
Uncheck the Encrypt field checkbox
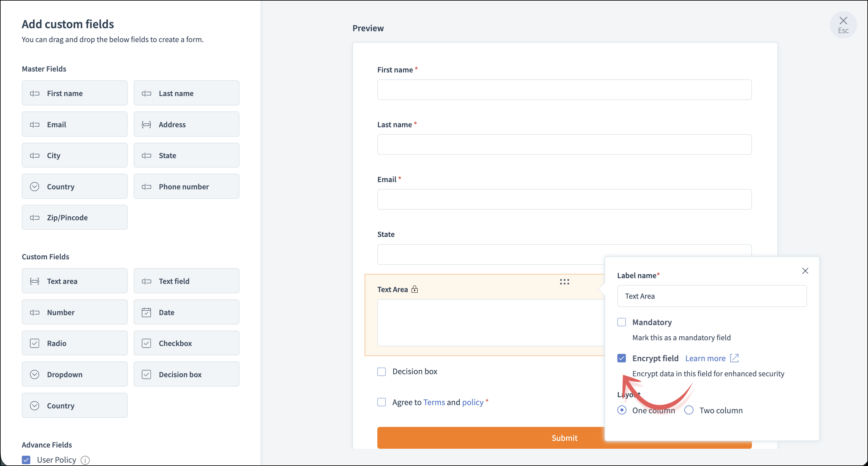[621, 358]
